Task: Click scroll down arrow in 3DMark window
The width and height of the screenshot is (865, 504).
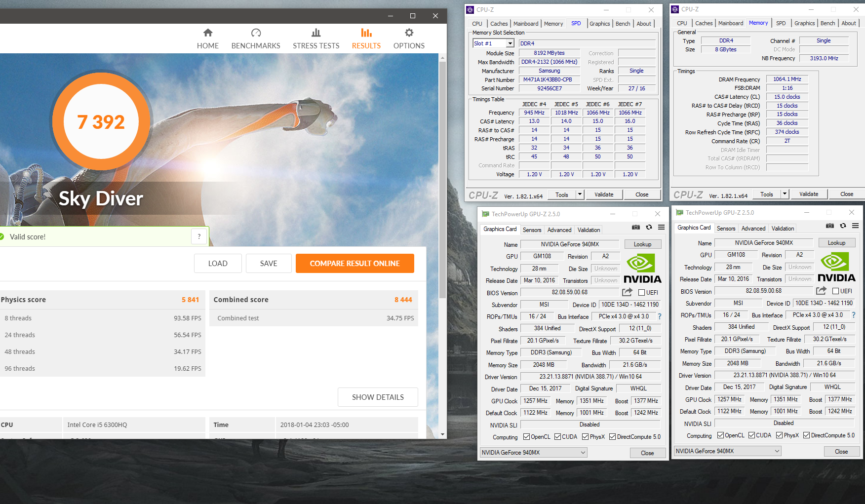Action: (442, 434)
